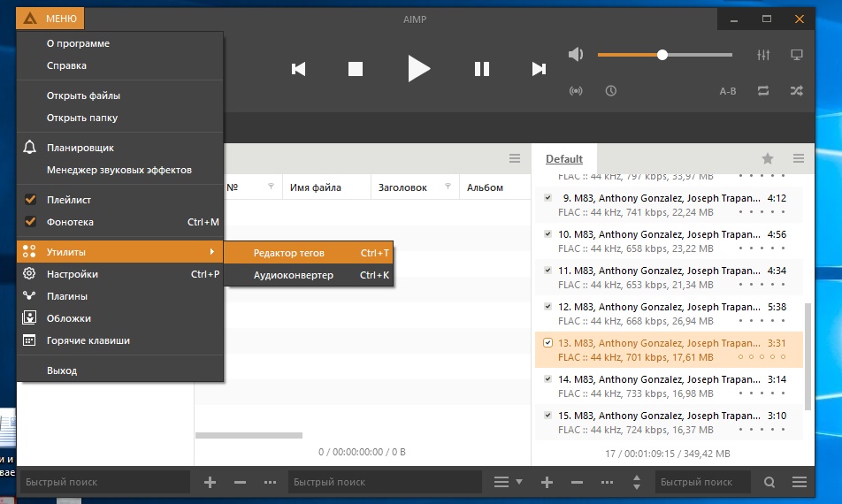Open the dropdown arrow beside the library bottom menu
Image resolution: width=842 pixels, height=504 pixels.
click(519, 482)
